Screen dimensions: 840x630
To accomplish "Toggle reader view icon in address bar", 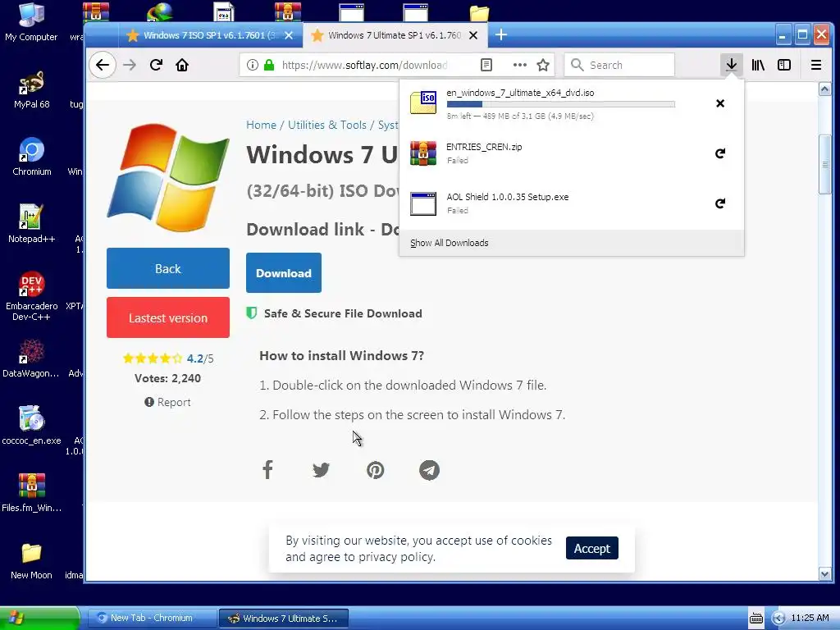I will [486, 65].
